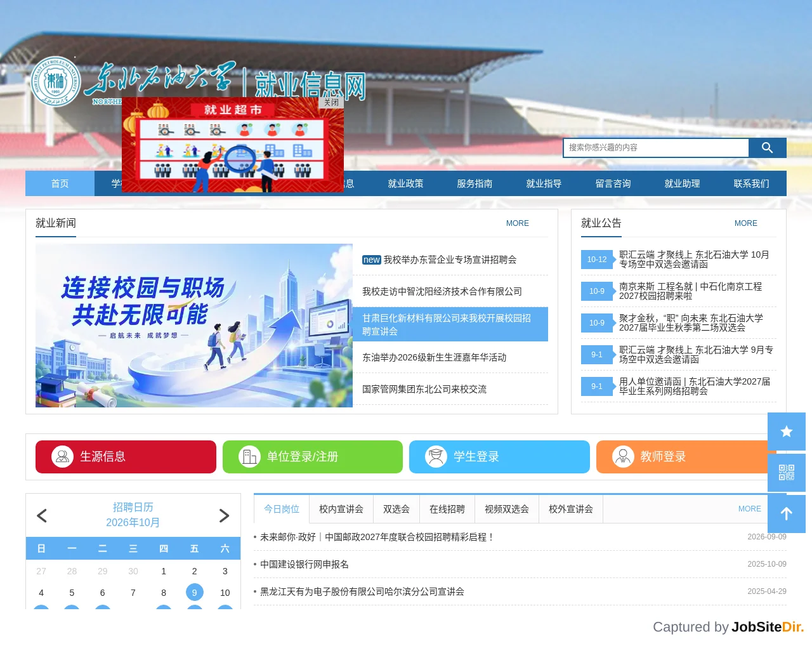Switch to the 在线招聘 tab
The image size is (812, 646).
[x=447, y=509]
